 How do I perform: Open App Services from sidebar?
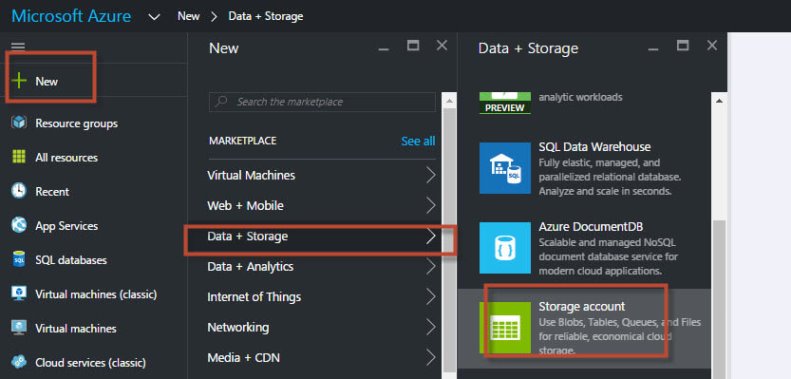[66, 226]
